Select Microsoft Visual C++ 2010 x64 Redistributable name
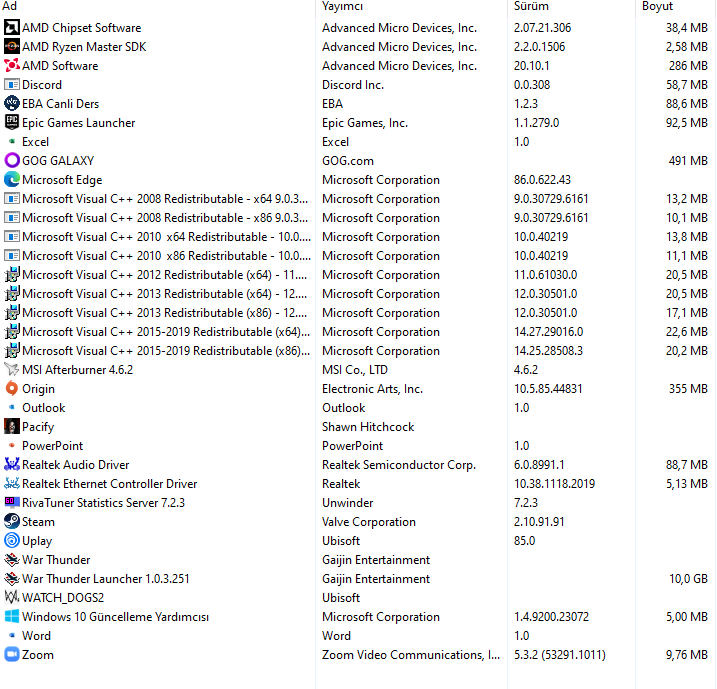The image size is (717, 689). tap(166, 237)
